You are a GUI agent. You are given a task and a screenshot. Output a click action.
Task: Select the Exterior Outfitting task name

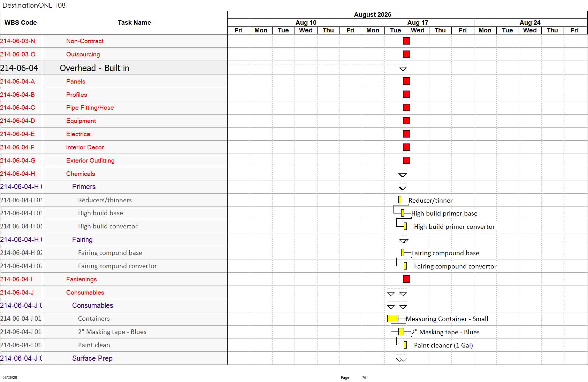click(90, 161)
